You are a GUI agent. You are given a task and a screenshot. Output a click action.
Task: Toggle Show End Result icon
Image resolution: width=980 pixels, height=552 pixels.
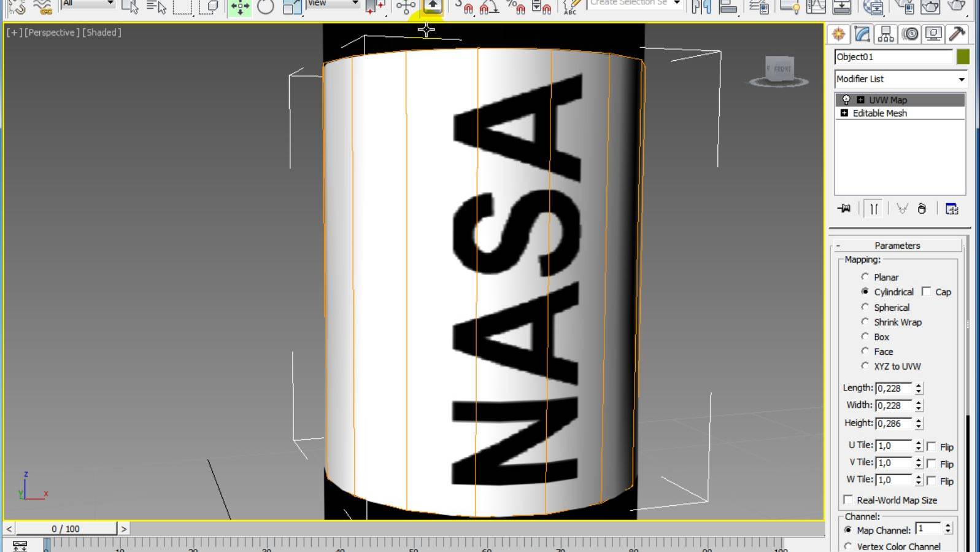pyautogui.click(x=874, y=209)
